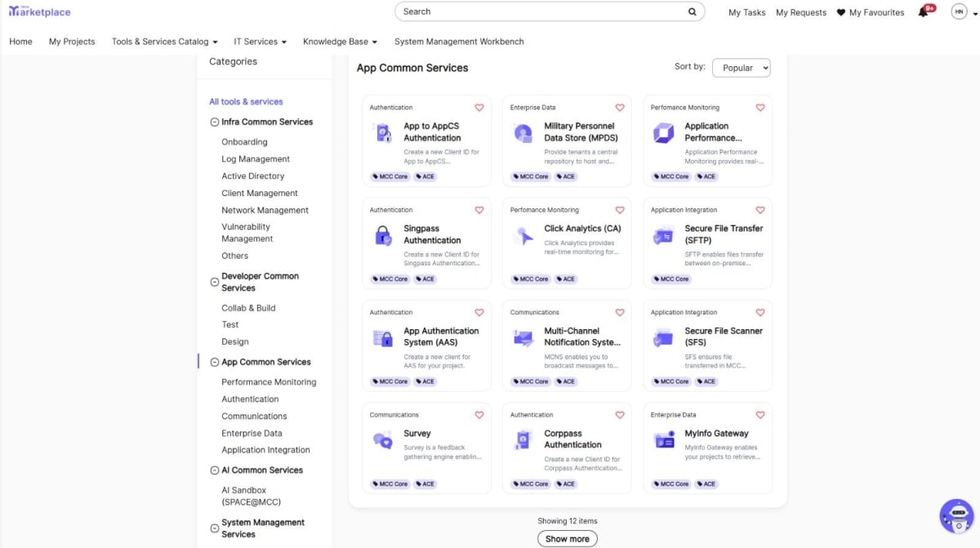Click the Search input field
Screen dimensions: 980x548
pyautogui.click(x=549, y=11)
